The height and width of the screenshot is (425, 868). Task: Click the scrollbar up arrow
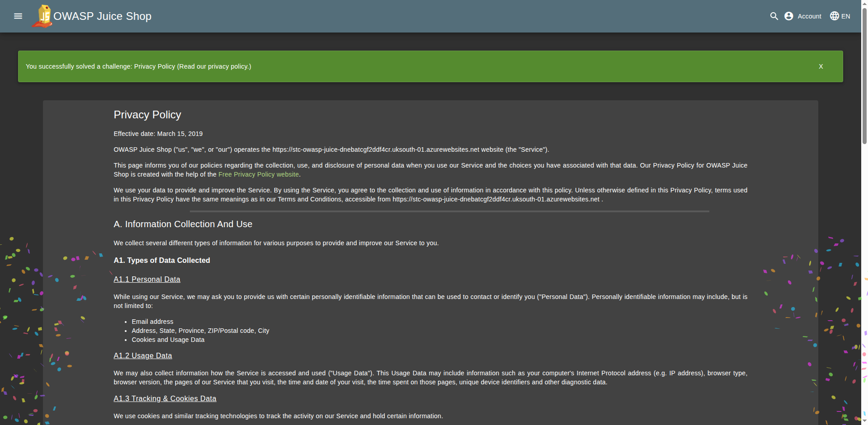pyautogui.click(x=864, y=4)
